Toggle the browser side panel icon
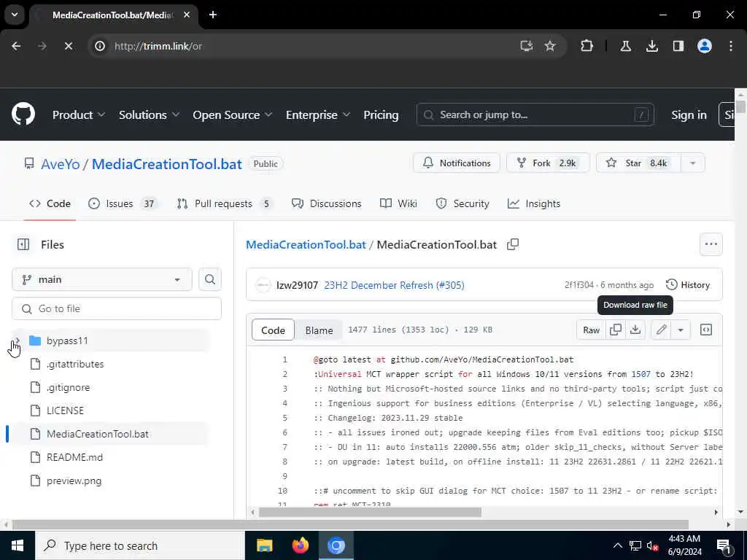Viewport: 747px width, 560px height. [x=678, y=46]
